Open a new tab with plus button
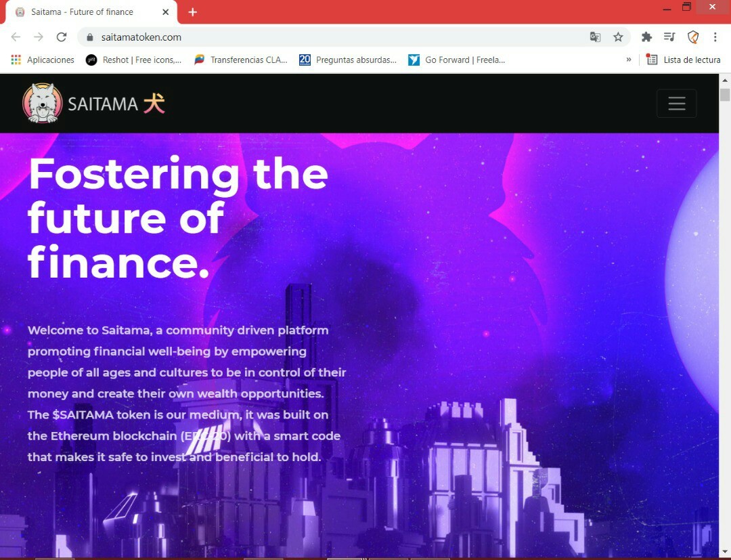Image resolution: width=731 pixels, height=560 pixels. click(192, 12)
